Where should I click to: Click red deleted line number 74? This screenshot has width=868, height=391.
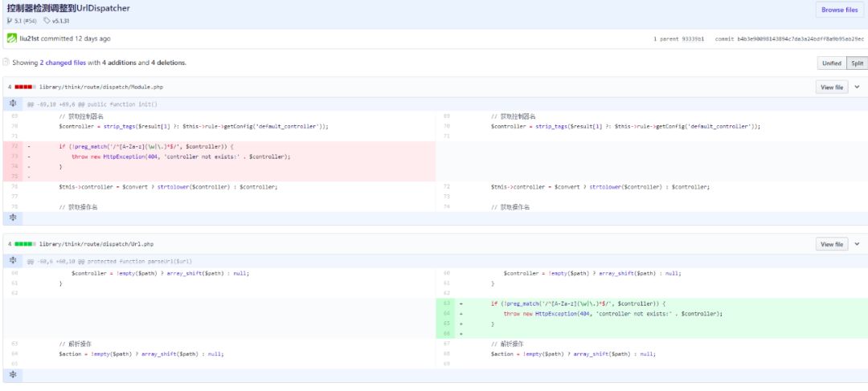coord(14,166)
